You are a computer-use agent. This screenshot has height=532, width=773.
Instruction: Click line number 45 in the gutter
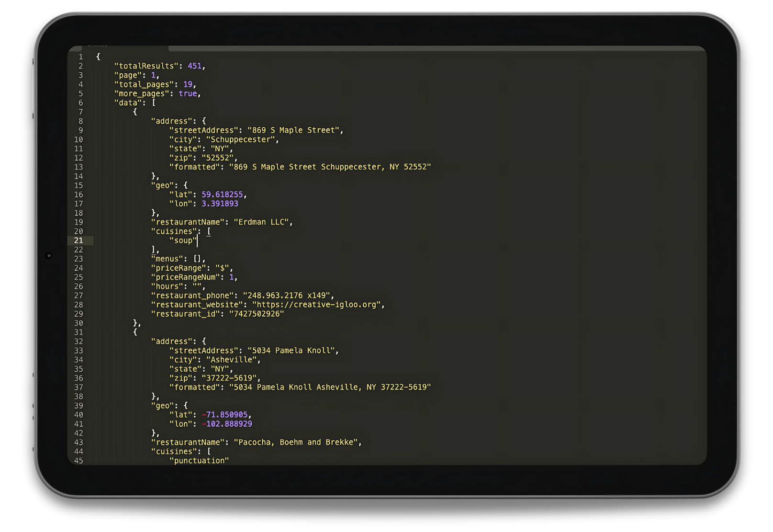[x=78, y=461]
